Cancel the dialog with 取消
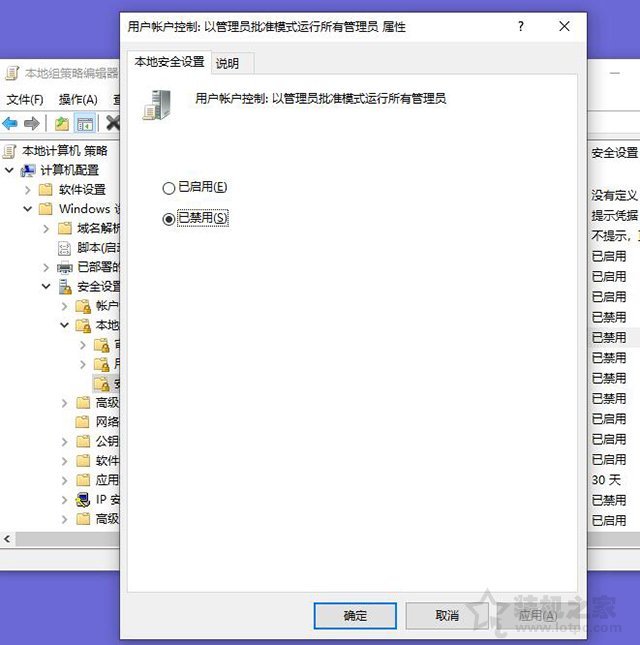Image resolution: width=640 pixels, height=645 pixels. click(x=447, y=616)
